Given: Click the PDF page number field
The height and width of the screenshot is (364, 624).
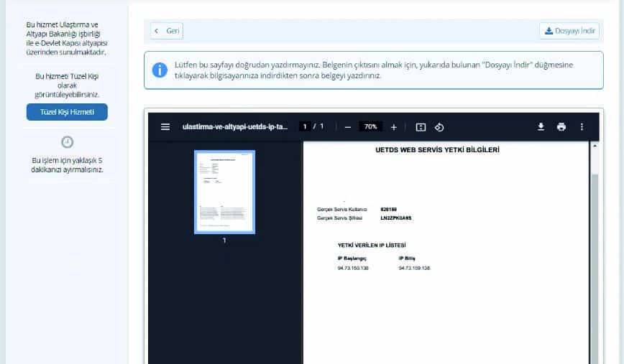Looking at the screenshot, I should (305, 127).
